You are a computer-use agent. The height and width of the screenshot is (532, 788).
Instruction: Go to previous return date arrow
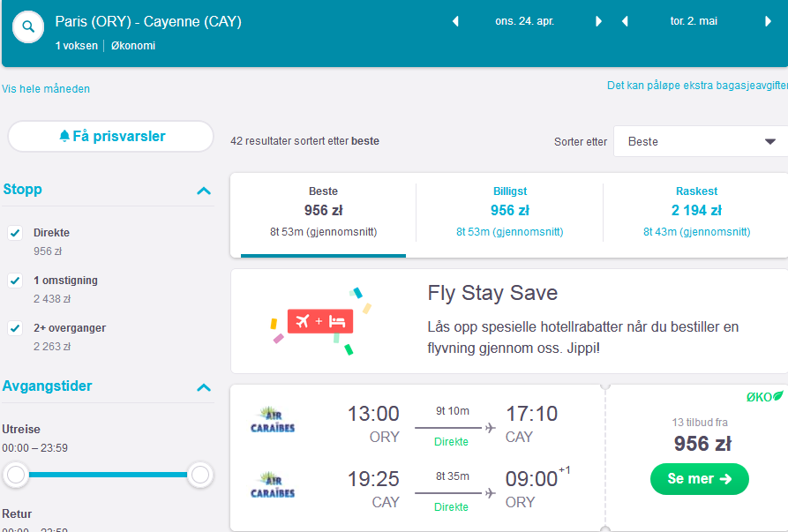pyautogui.click(x=625, y=21)
